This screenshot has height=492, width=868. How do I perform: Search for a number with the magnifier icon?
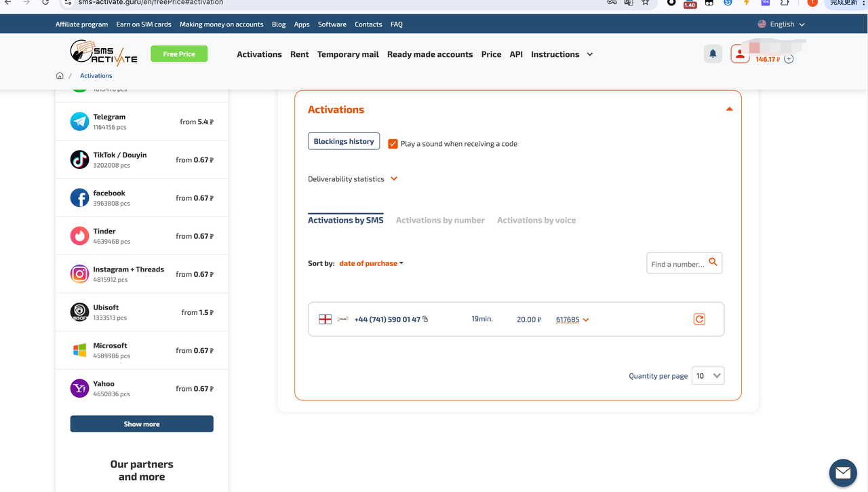713,261
